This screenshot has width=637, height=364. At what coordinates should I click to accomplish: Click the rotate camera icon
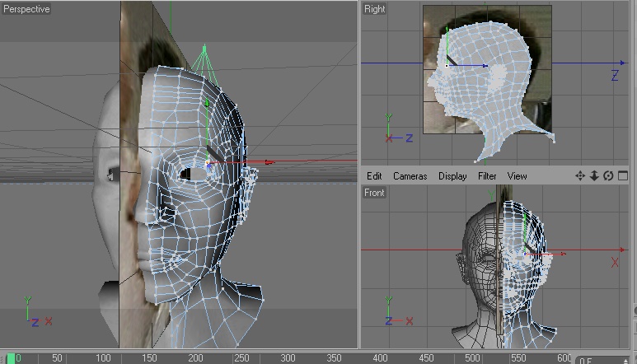click(608, 175)
